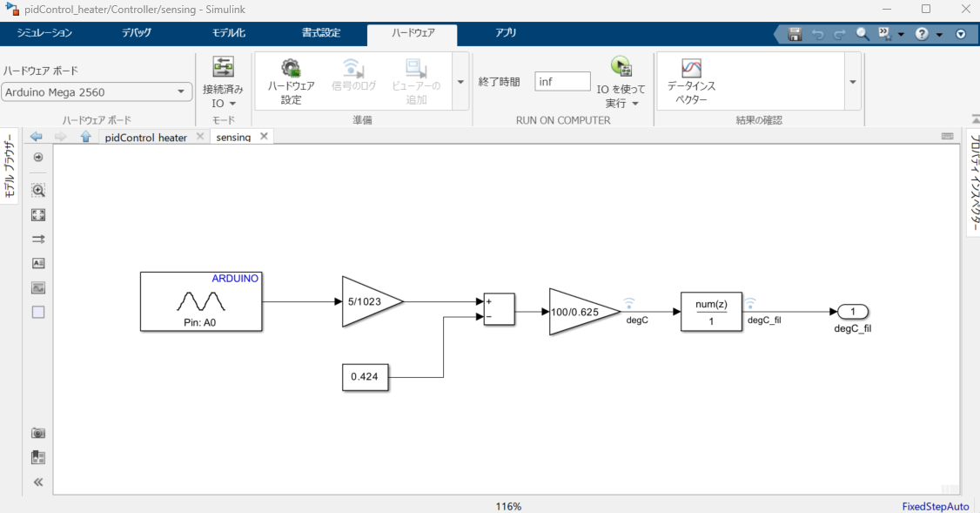Take a model screenshot with the camera icon

[37, 432]
